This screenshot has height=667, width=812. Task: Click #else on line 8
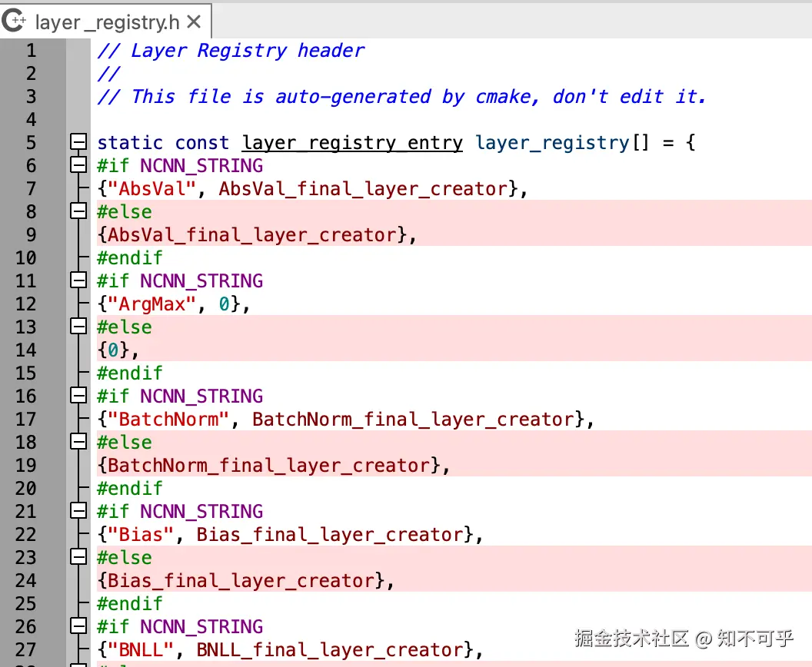125,211
